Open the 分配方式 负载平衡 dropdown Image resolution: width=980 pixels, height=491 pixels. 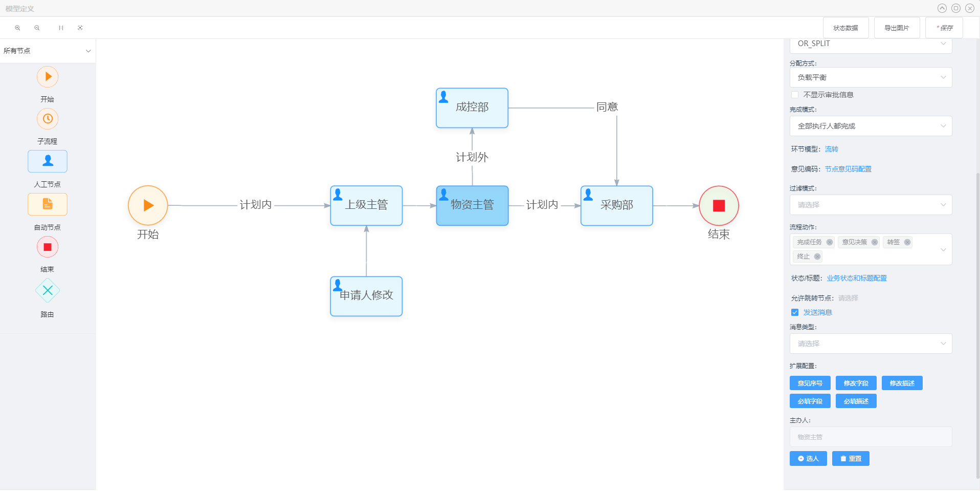pos(871,77)
